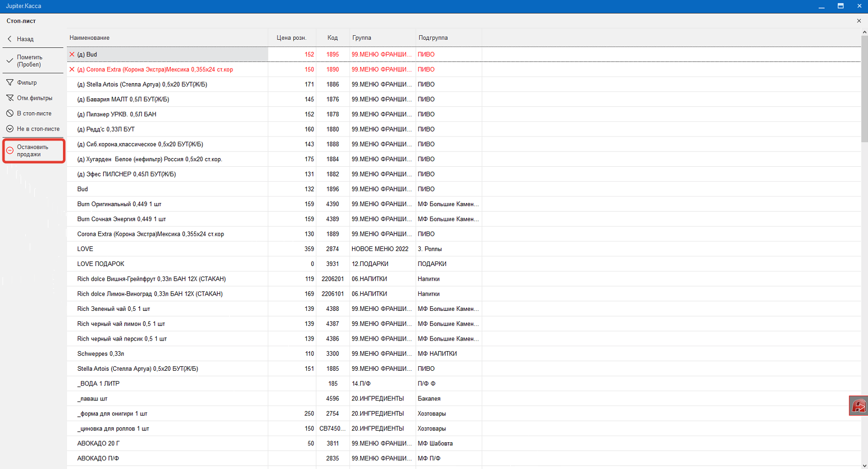Open the Фильтр button

[33, 83]
